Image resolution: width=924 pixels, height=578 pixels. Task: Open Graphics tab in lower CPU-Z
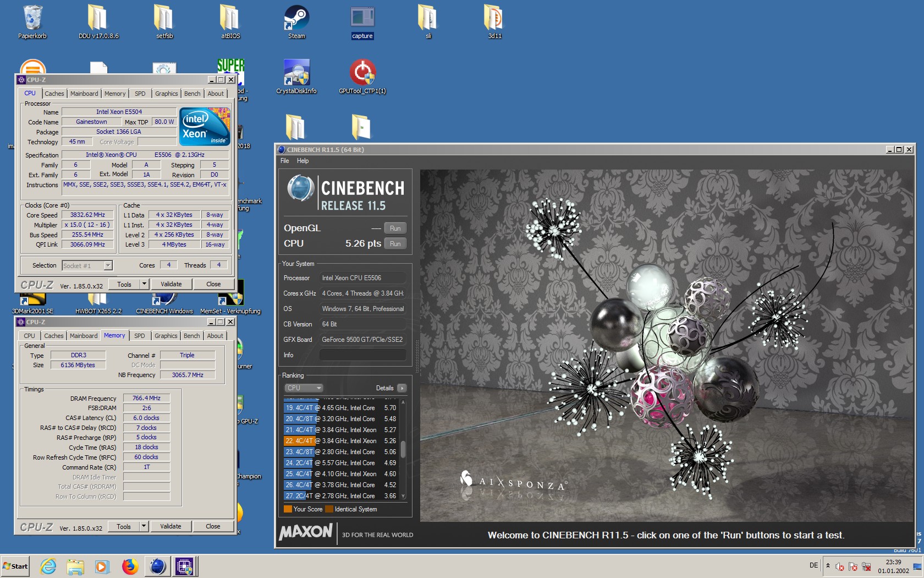[x=166, y=336]
